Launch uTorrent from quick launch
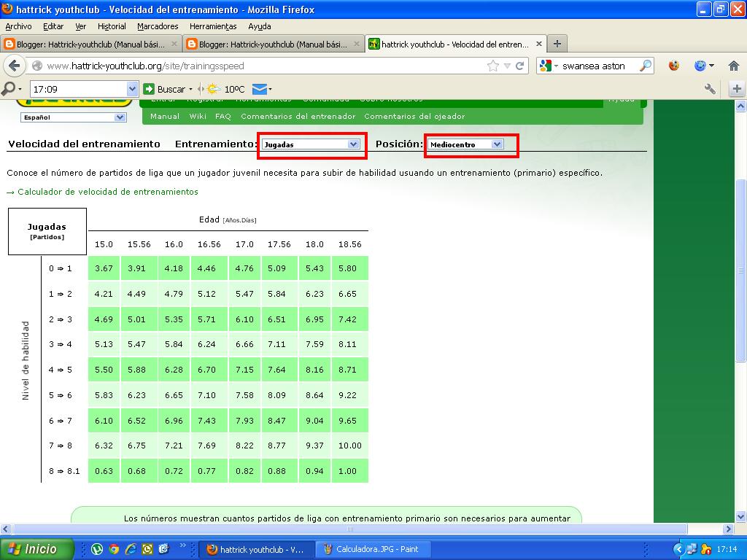The image size is (747, 560). 97,549
